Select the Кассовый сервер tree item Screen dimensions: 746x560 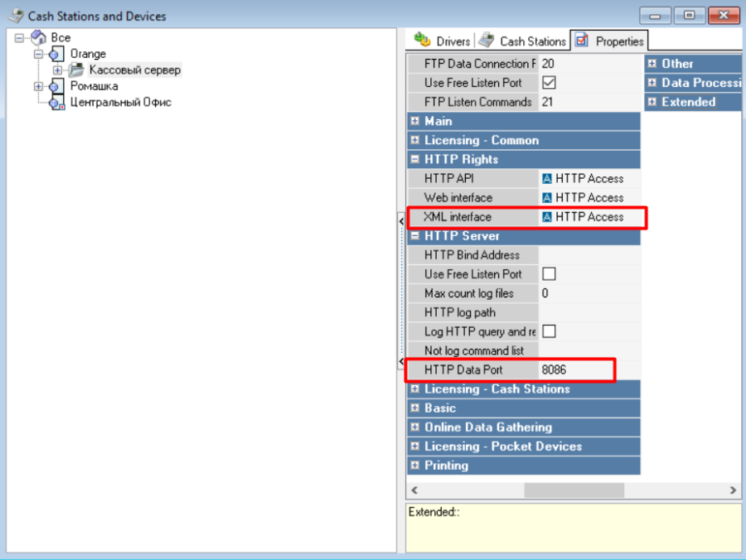click(x=134, y=70)
